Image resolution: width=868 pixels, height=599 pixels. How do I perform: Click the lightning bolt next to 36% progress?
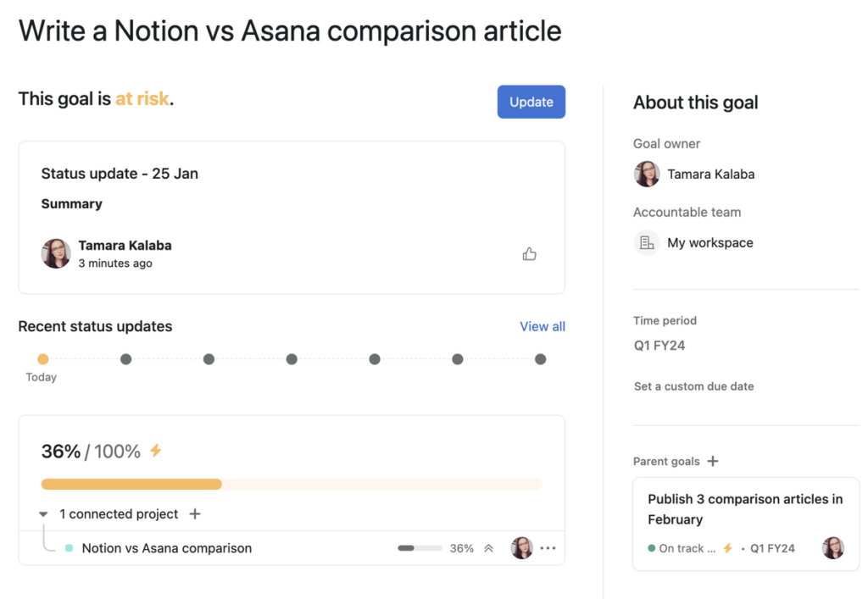point(155,451)
